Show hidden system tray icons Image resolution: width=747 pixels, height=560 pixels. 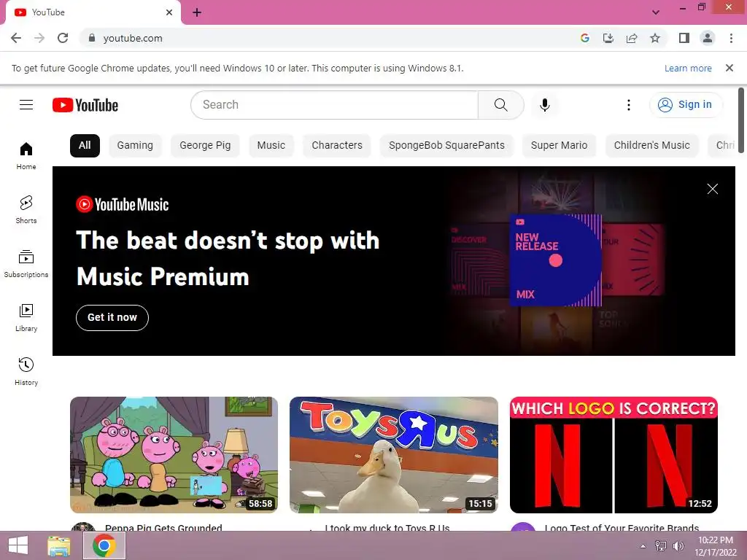[643, 546]
